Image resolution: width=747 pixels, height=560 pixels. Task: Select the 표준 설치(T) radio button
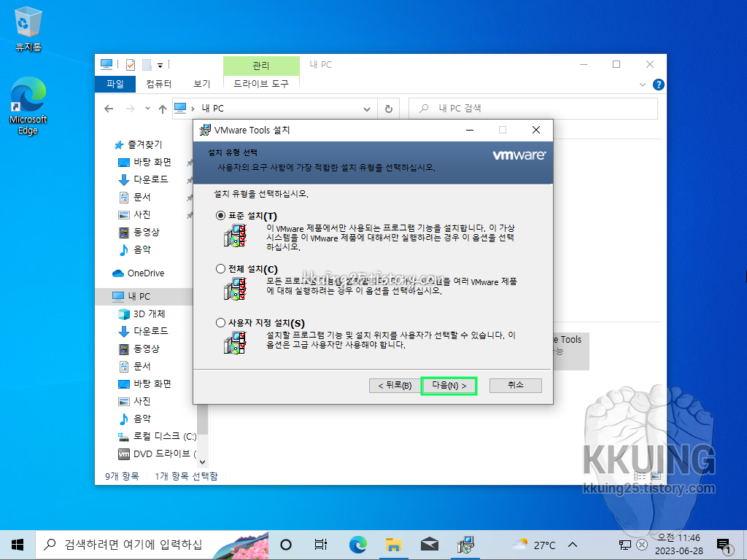tap(220, 216)
